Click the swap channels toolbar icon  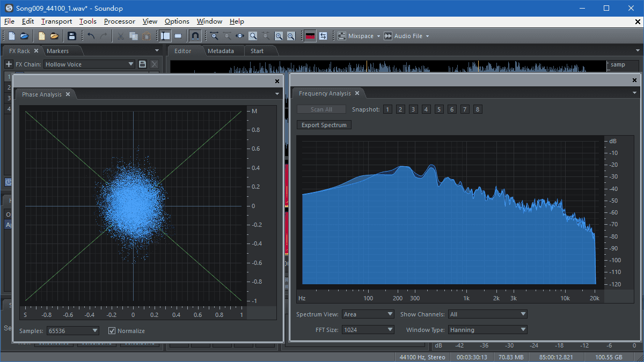tap(323, 35)
